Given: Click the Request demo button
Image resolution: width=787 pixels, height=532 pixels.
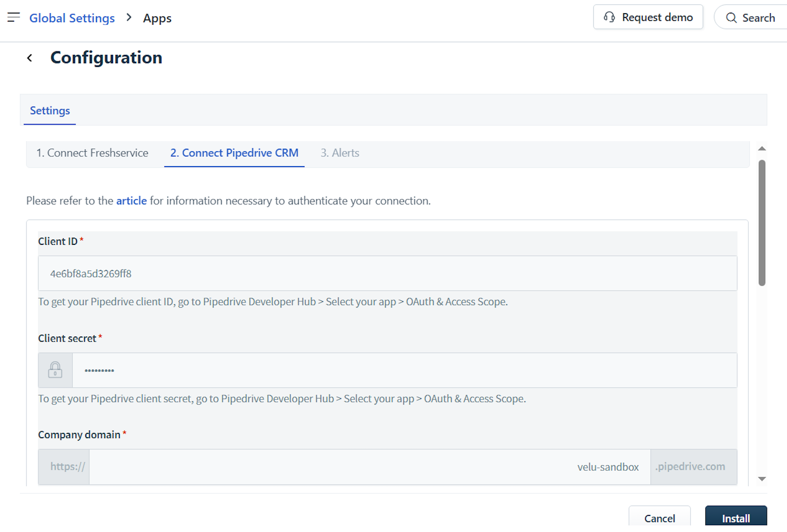Looking at the screenshot, I should point(648,17).
